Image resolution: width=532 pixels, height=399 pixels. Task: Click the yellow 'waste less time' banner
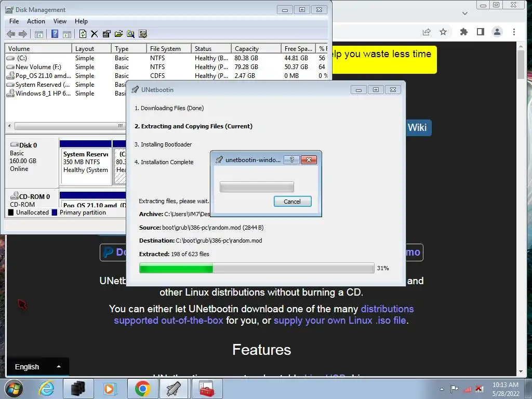[x=384, y=60]
